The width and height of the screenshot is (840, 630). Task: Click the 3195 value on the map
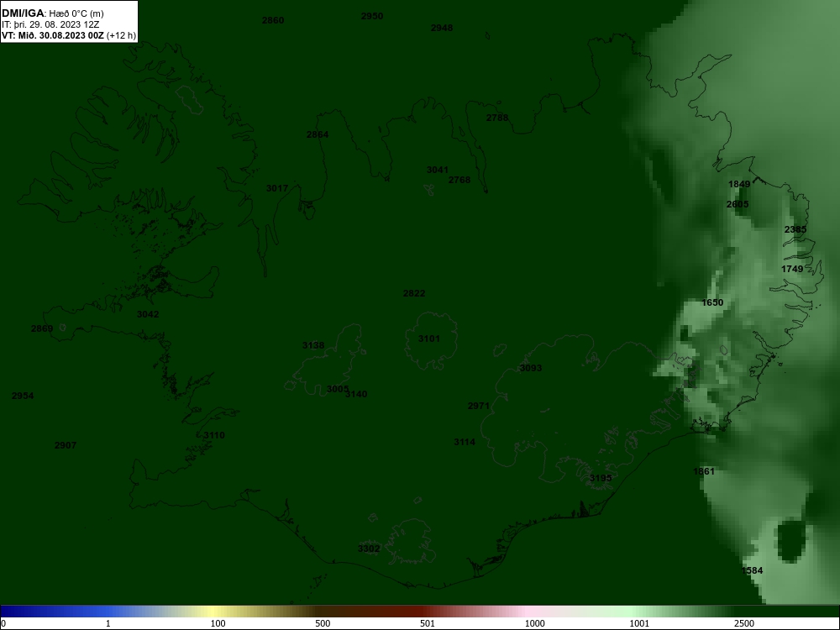(x=600, y=478)
